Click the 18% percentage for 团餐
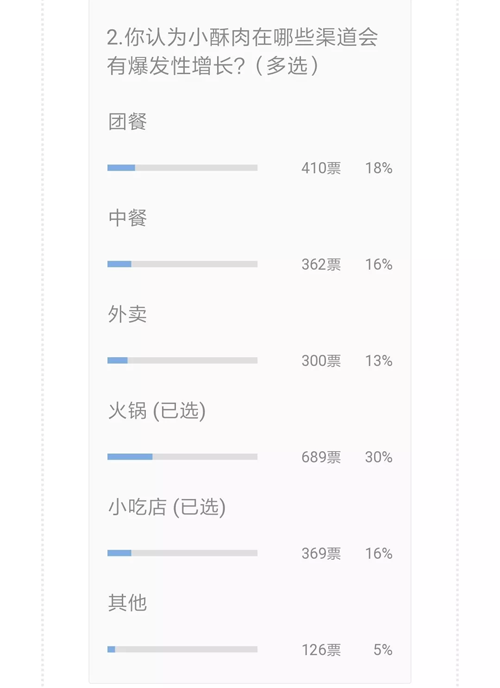 pos(379,168)
